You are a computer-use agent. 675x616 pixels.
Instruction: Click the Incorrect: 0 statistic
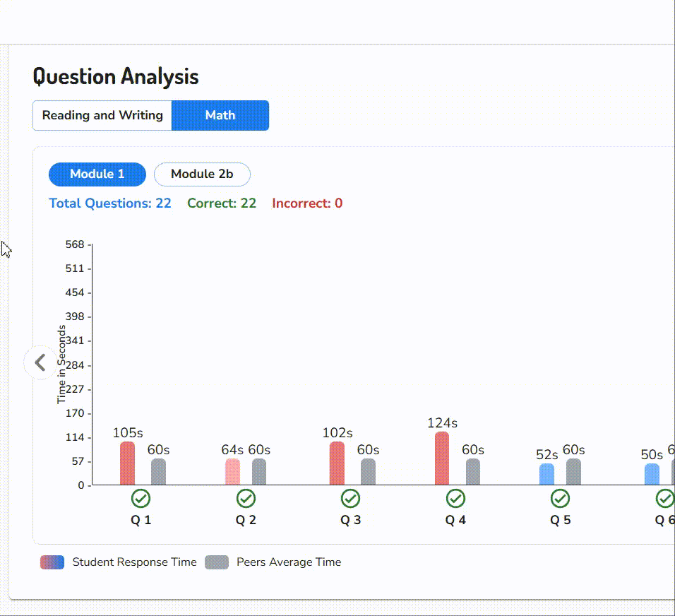307,203
